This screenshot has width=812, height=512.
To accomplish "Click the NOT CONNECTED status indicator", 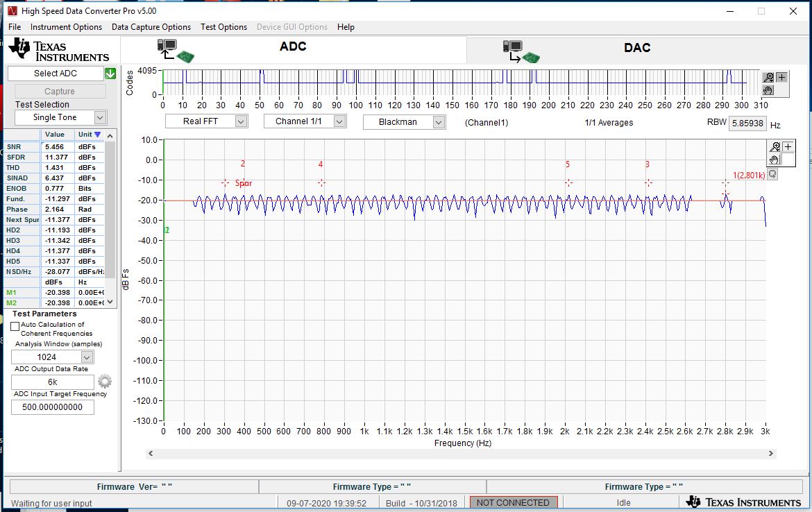I will (x=513, y=502).
